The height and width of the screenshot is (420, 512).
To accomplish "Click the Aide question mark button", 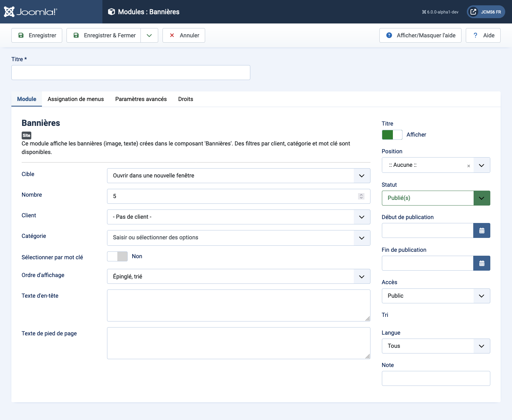I will pos(483,36).
